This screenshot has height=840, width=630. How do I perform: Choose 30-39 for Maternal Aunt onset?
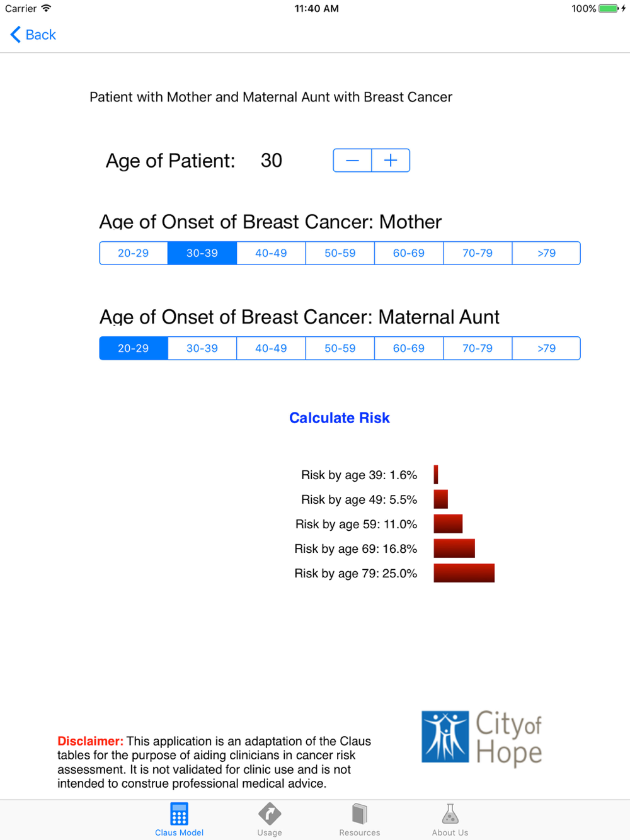202,348
